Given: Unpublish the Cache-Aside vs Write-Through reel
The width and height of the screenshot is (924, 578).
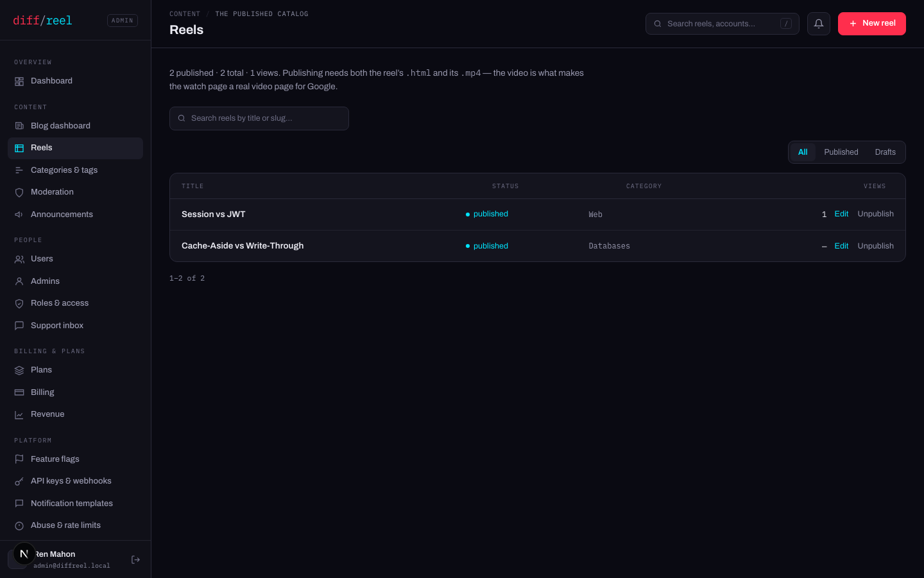Looking at the screenshot, I should 876,246.
